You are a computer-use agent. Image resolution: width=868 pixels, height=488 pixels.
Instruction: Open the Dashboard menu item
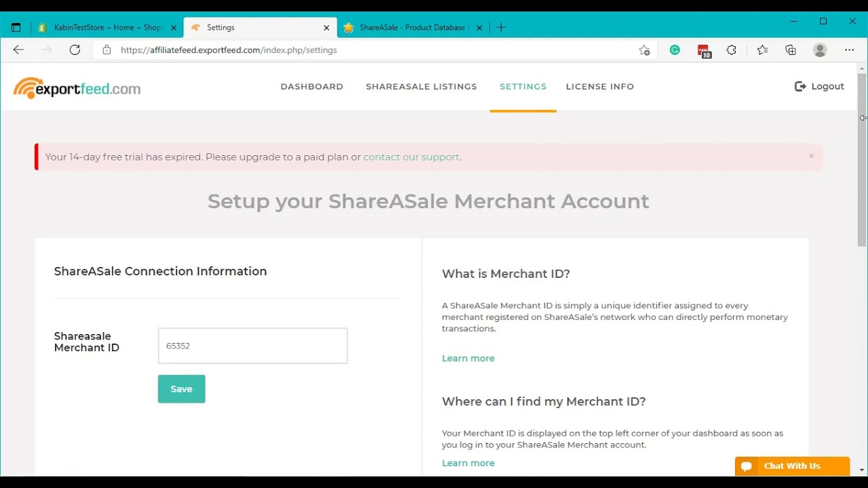pyautogui.click(x=312, y=87)
